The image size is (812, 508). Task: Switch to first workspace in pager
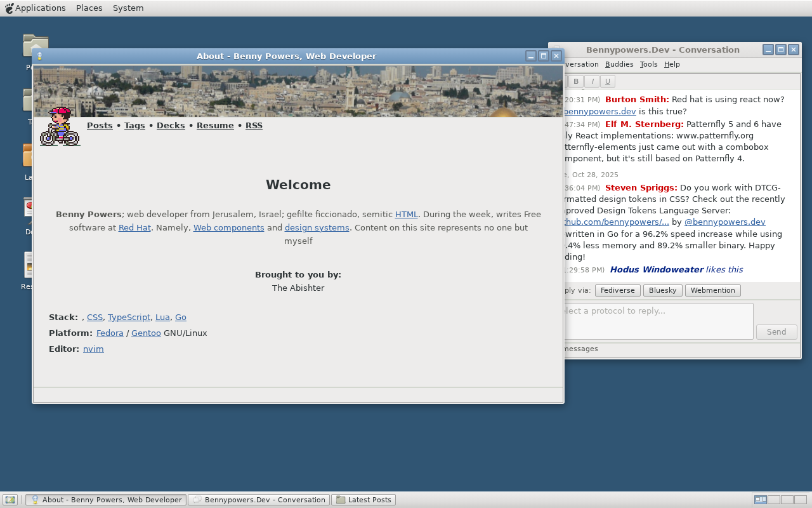click(760, 500)
